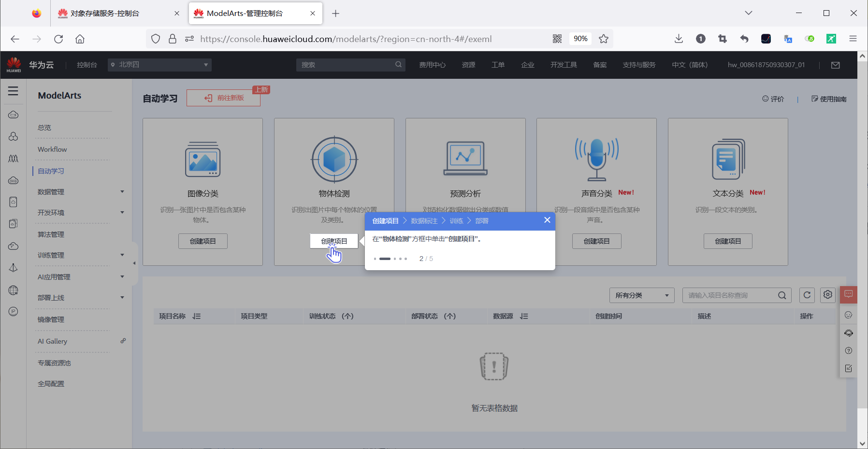The height and width of the screenshot is (449, 868).
Task: Refresh the project list table
Action: (807, 295)
